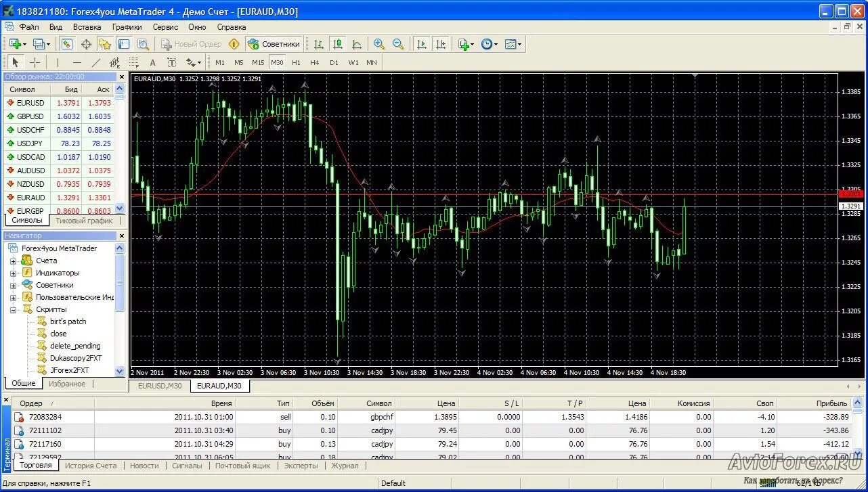
Task: Collapse the Скрипты tree node
Action: coord(13,309)
